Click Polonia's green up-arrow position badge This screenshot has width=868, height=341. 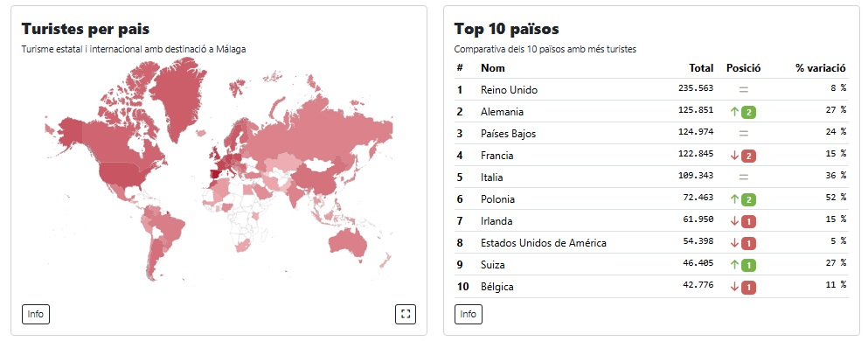[744, 200]
